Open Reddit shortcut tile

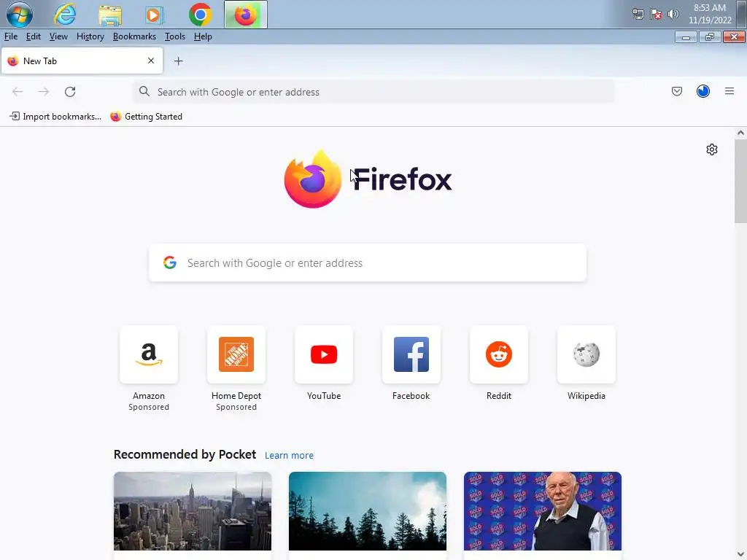coord(499,354)
